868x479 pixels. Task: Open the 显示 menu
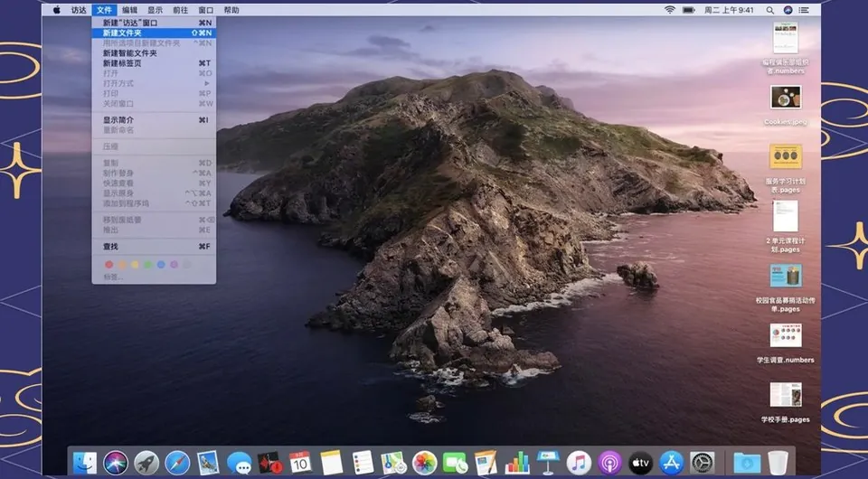point(155,10)
